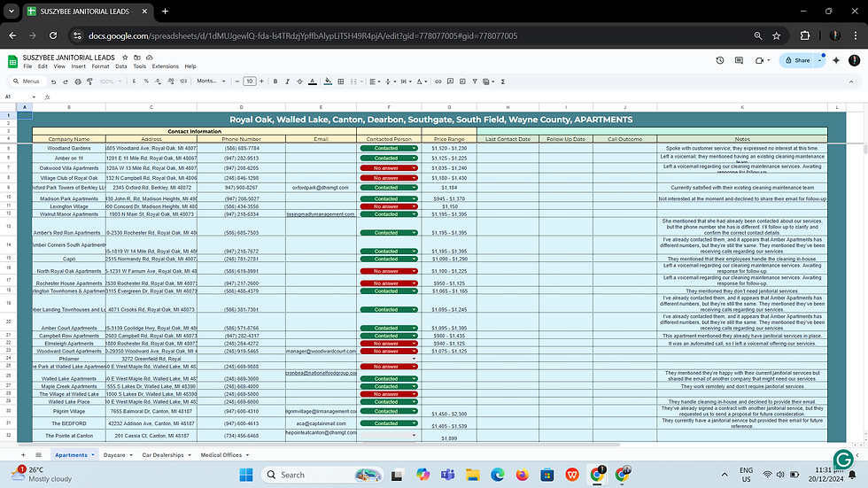Open the Data menu
This screenshot has height=488, width=868.
click(x=121, y=66)
